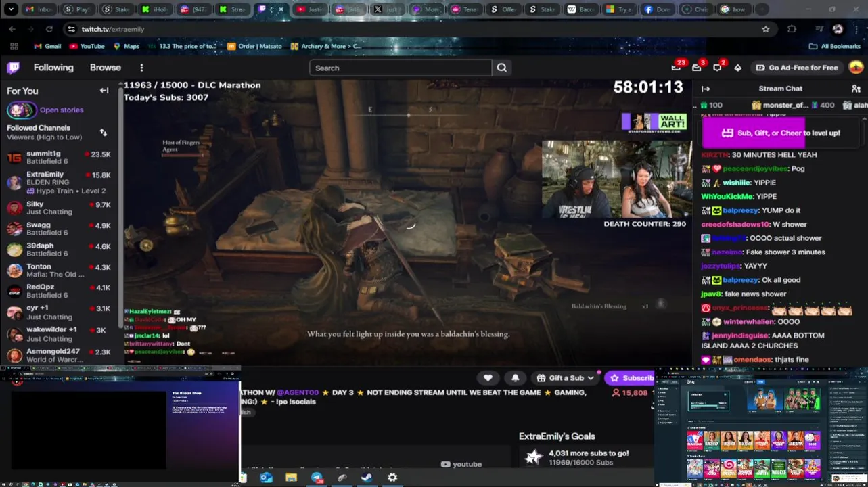Open the youtube panel link
The image size is (868, 487).
(461, 464)
